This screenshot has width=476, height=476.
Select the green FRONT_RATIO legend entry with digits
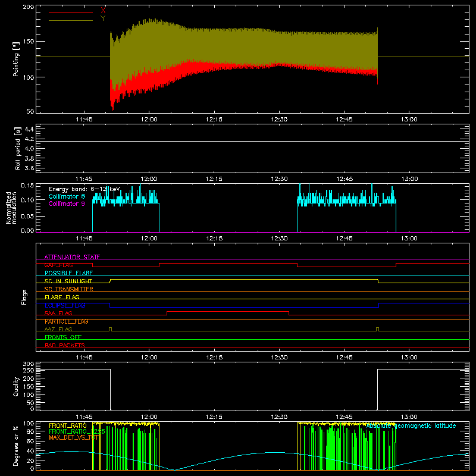[x=77, y=431]
